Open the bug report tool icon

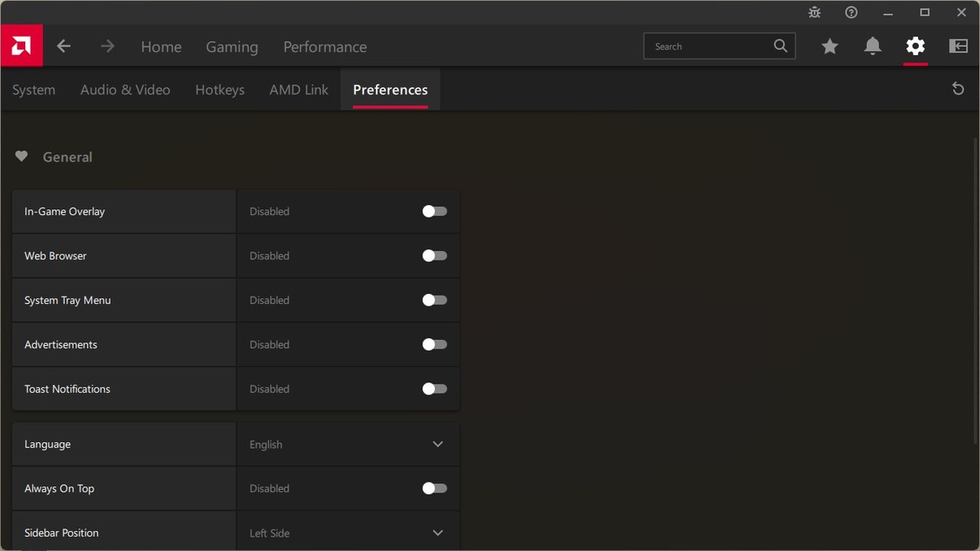point(814,13)
